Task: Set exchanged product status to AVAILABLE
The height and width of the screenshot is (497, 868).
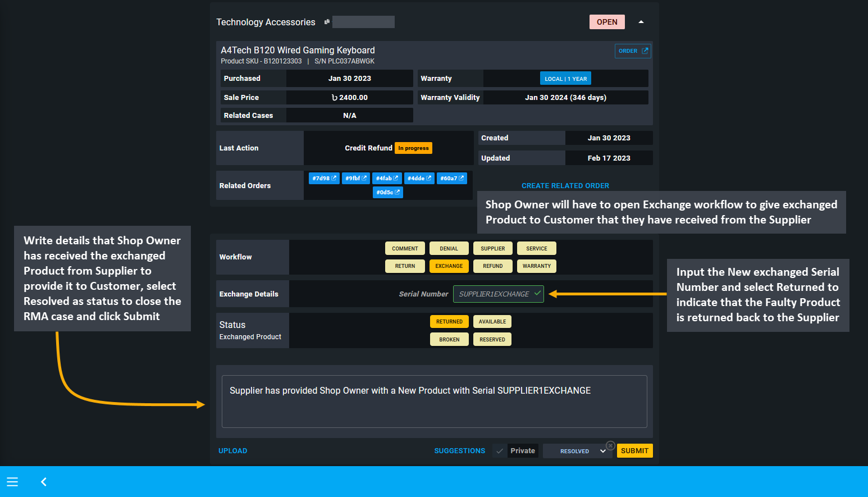Action: coord(492,322)
